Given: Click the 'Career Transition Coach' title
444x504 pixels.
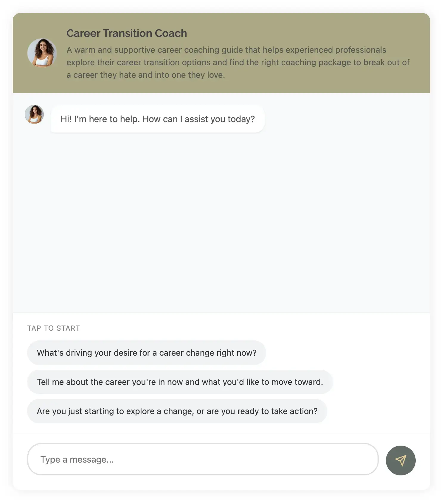Looking at the screenshot, I should tap(126, 33).
